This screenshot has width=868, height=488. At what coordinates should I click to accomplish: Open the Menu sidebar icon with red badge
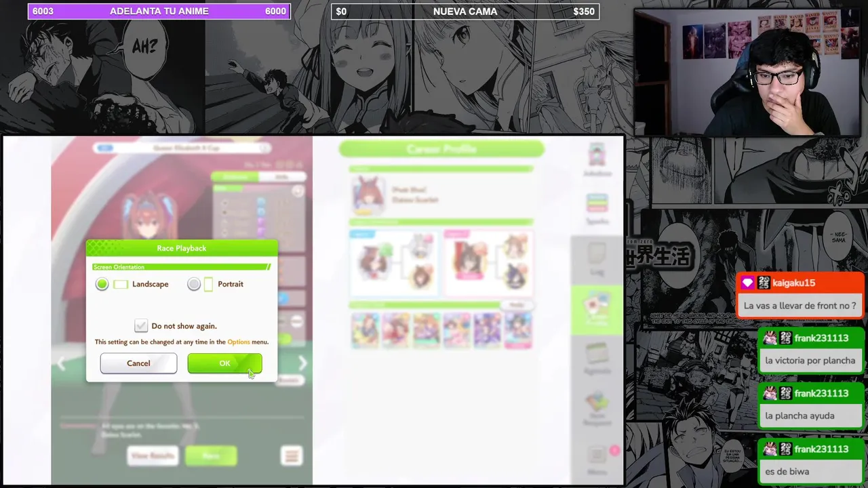click(597, 460)
